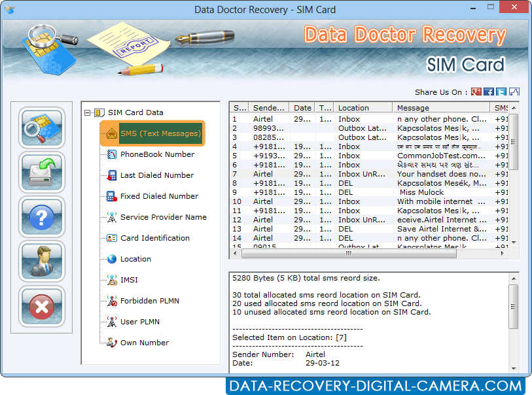The height and width of the screenshot is (395, 532).
Task: Click the SMS table vertical scrollbar thumb
Action: click(x=514, y=142)
